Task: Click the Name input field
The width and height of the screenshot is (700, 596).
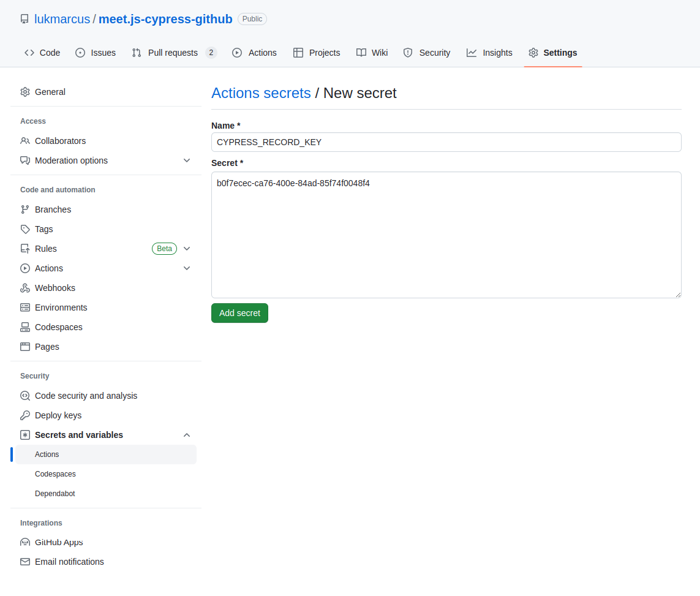Action: tap(446, 142)
